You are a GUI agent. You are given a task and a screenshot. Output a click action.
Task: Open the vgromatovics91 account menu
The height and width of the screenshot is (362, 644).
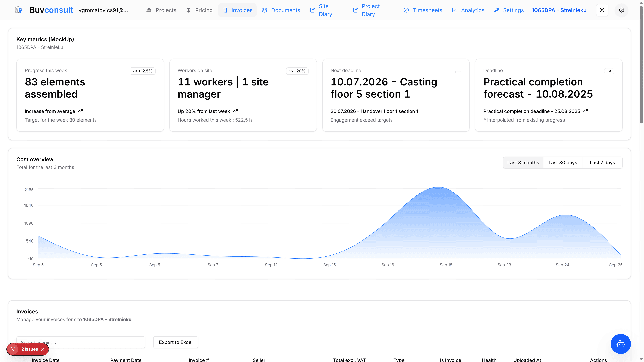pyautogui.click(x=103, y=11)
